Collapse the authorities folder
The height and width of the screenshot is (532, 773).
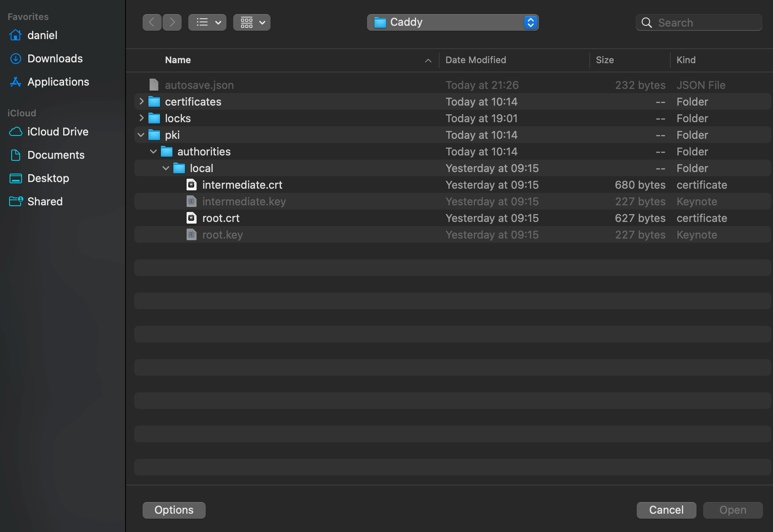(x=153, y=152)
